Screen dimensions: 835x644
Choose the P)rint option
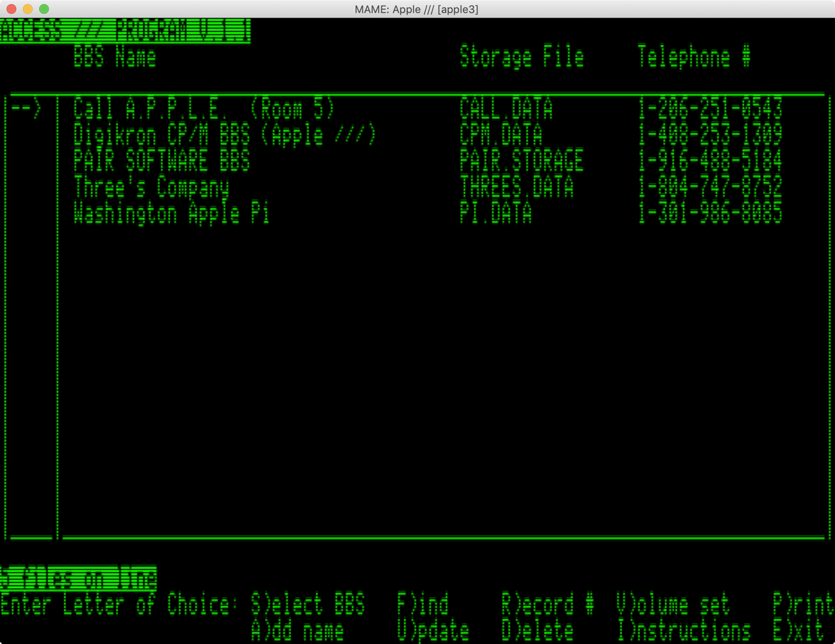[x=804, y=604]
